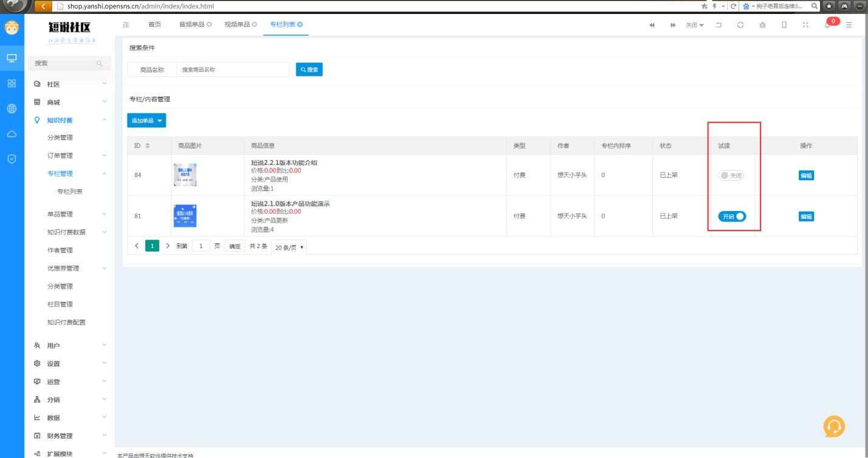The height and width of the screenshot is (458, 868).
Task: Collapse the 知识付费 sidebar menu
Action: point(70,121)
